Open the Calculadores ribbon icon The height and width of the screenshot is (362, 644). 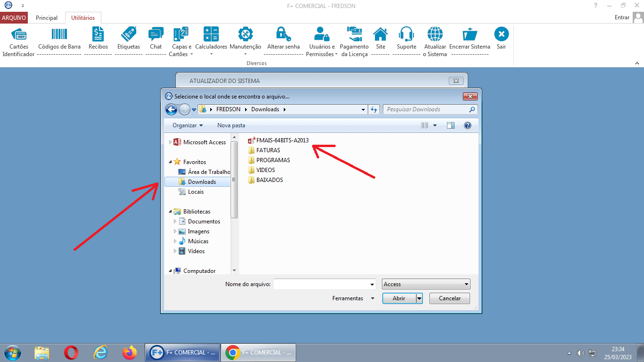point(211,34)
